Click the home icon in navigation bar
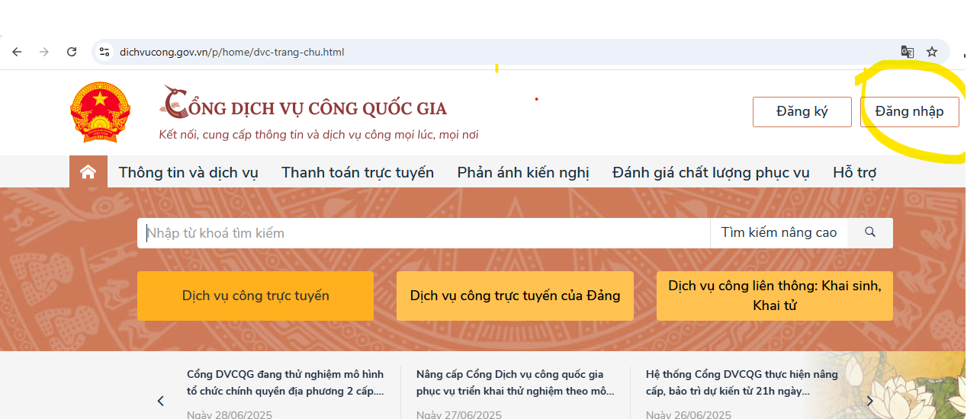The height and width of the screenshot is (419, 980). pos(88,172)
